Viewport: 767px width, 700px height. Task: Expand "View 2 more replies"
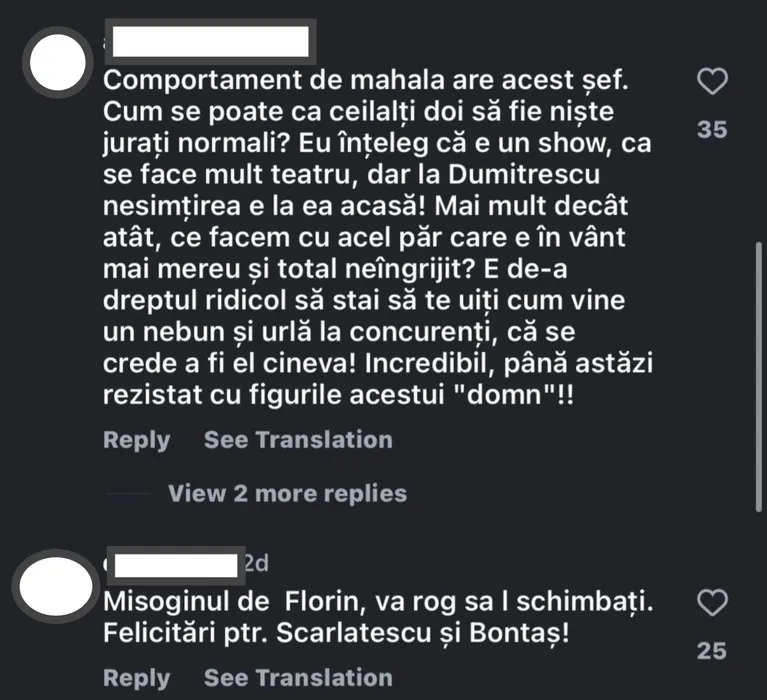pos(287,493)
